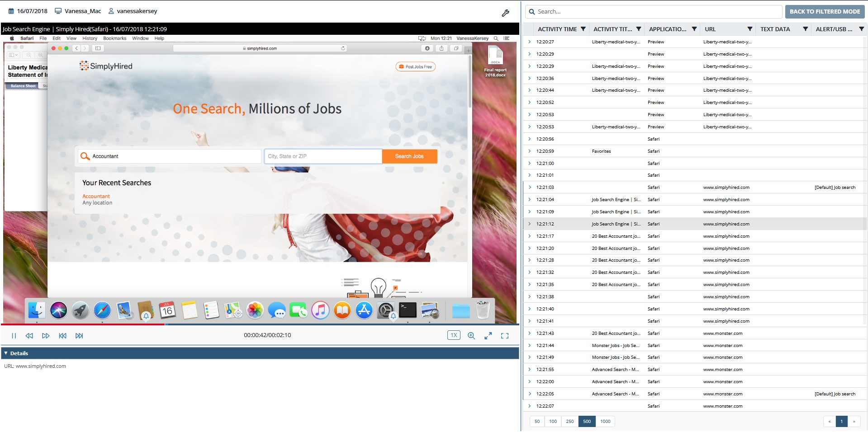Image resolution: width=868 pixels, height=432 pixels.
Task: Select 500 rows per page
Action: click(x=587, y=422)
